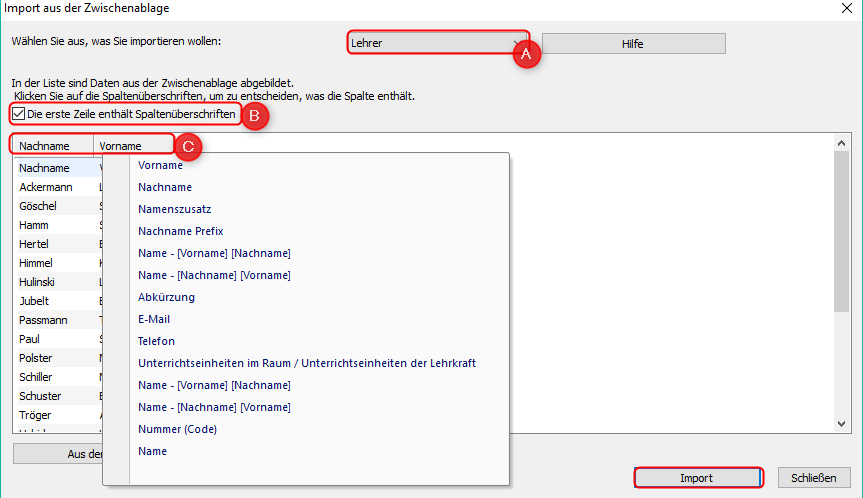Choose 'Nachname Prefix' menu entry
863x498 pixels.
click(179, 231)
